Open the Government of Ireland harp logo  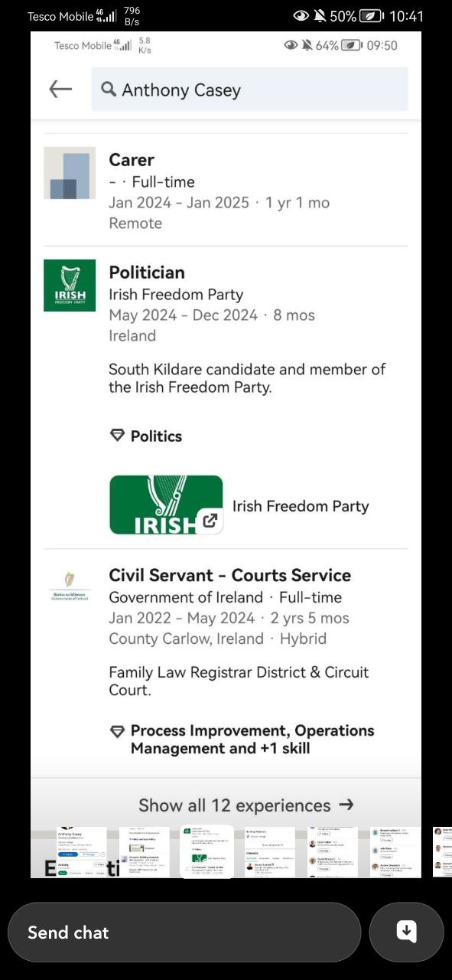pyautogui.click(x=70, y=587)
